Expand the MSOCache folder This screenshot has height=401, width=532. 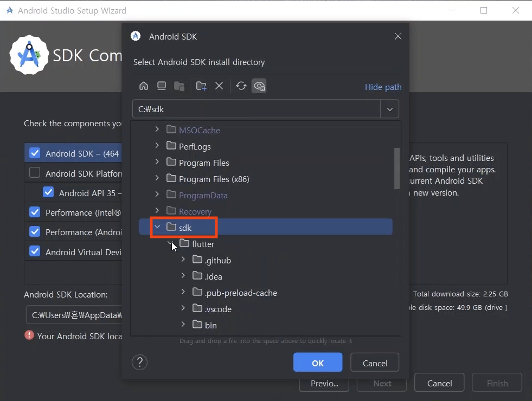(157, 129)
